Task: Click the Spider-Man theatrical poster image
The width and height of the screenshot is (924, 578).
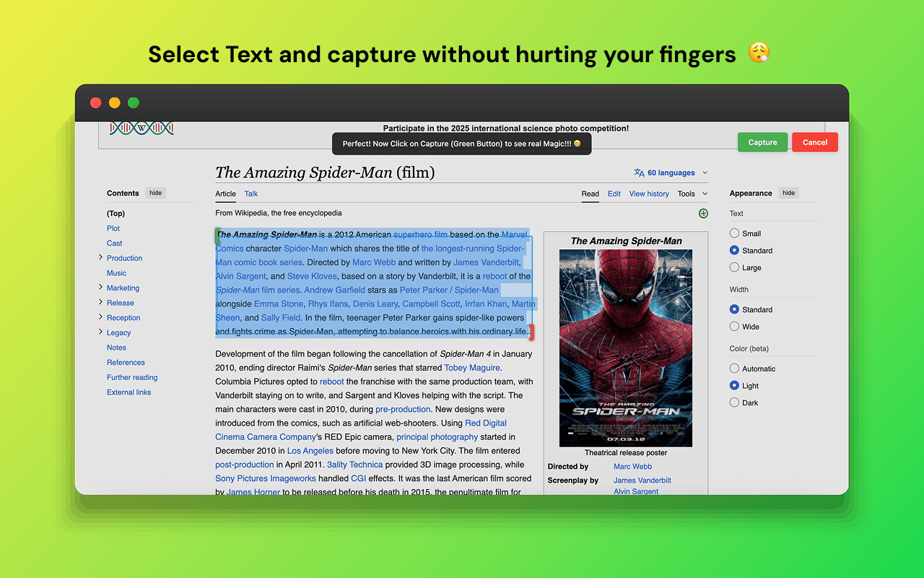Action: (x=625, y=348)
